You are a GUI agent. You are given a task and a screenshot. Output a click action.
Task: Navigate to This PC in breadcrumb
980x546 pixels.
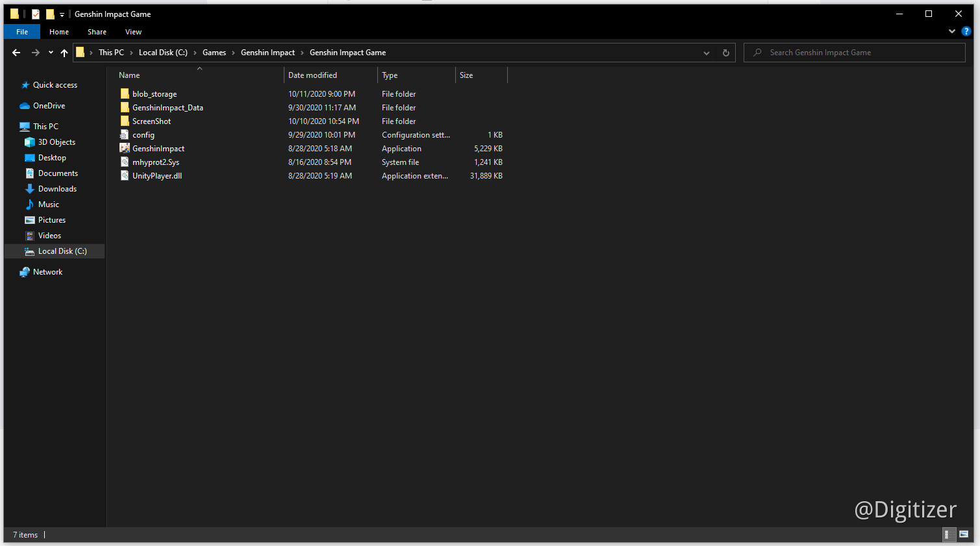coord(111,53)
